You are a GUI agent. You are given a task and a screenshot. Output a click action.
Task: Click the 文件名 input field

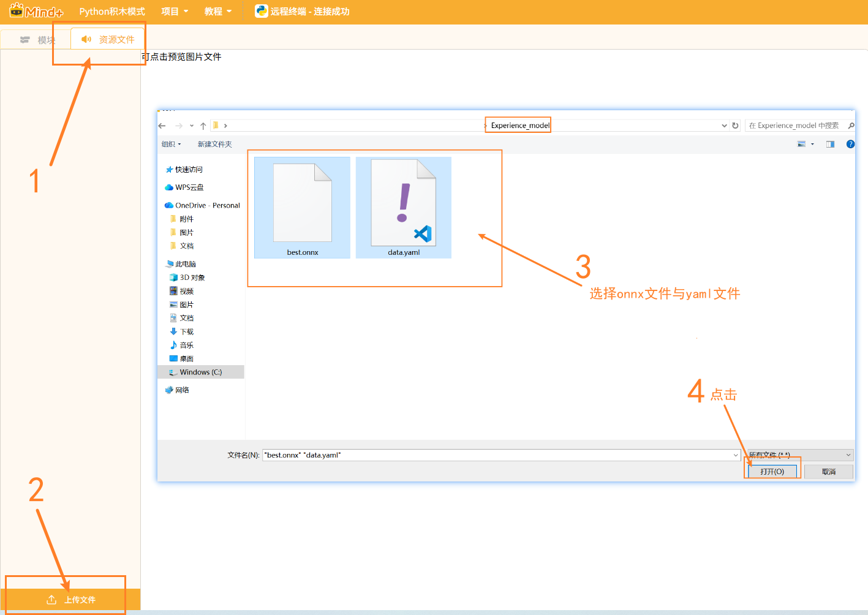coord(496,455)
